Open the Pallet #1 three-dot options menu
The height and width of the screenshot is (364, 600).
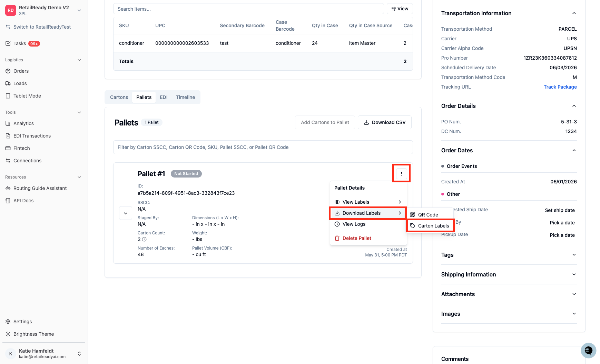[401, 174]
